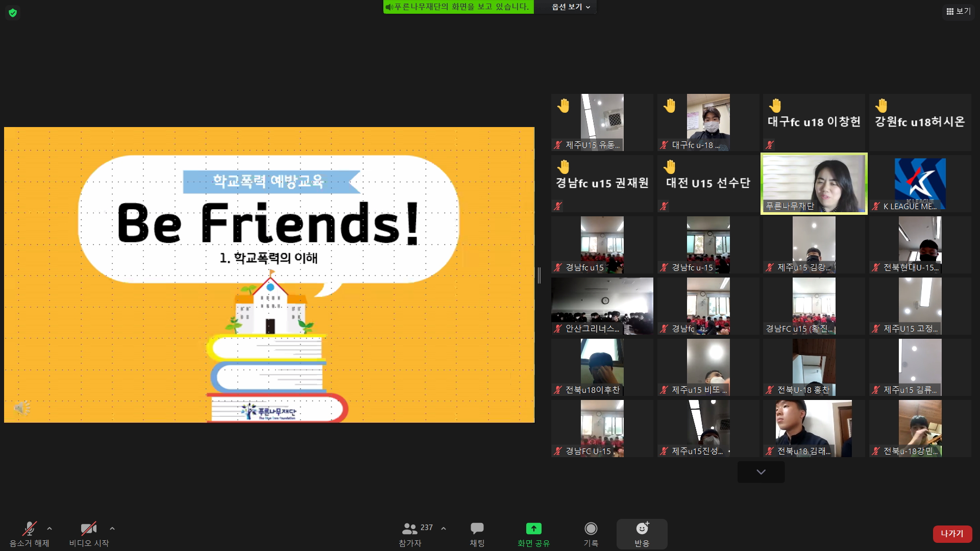Show next page of video gallery
Image resolution: width=980 pixels, height=551 pixels.
761,472
